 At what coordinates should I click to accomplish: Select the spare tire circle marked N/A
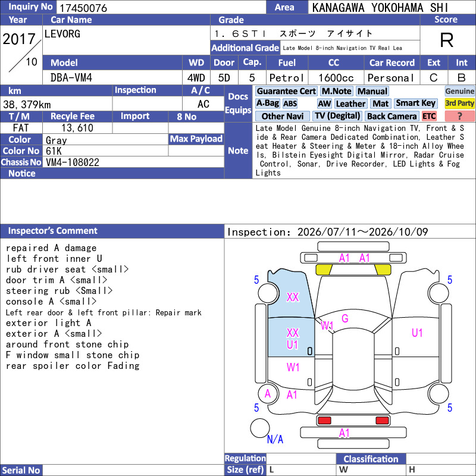click(x=260, y=428)
